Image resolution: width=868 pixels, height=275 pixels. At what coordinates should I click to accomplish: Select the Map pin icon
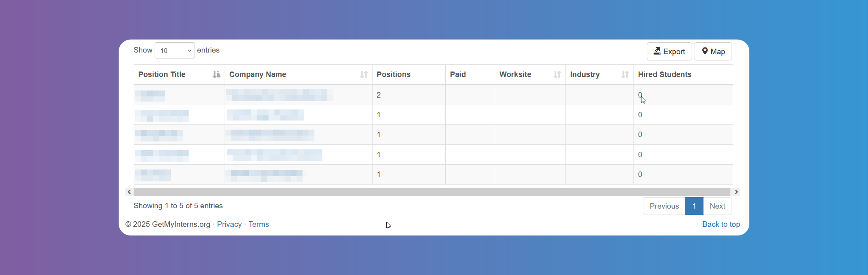pyautogui.click(x=704, y=51)
